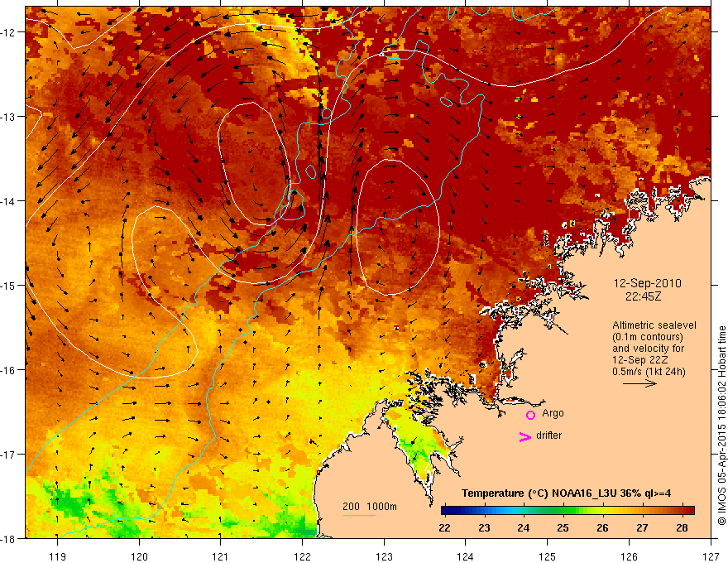Click the '12-Sep 22Z' caption line
Screen dimensions: 728x563
(x=639, y=360)
